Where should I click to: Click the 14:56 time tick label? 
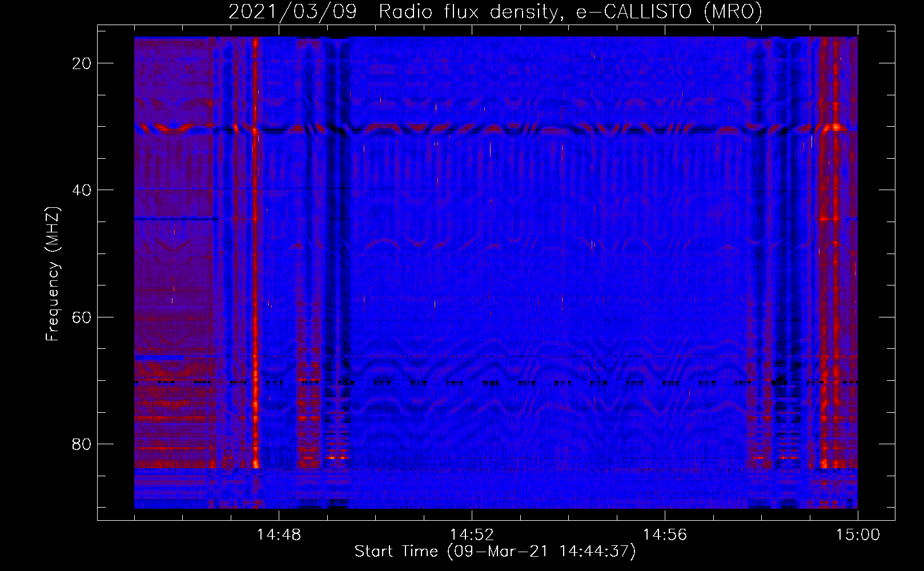click(x=665, y=534)
